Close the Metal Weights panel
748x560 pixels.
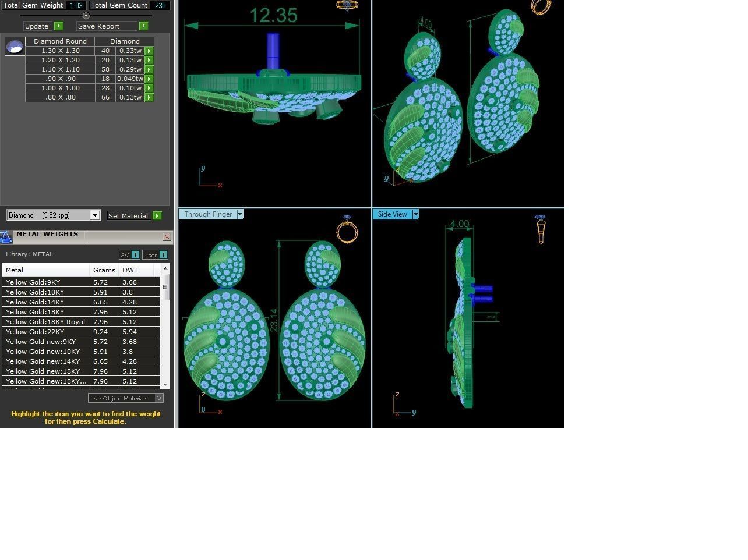(x=167, y=237)
